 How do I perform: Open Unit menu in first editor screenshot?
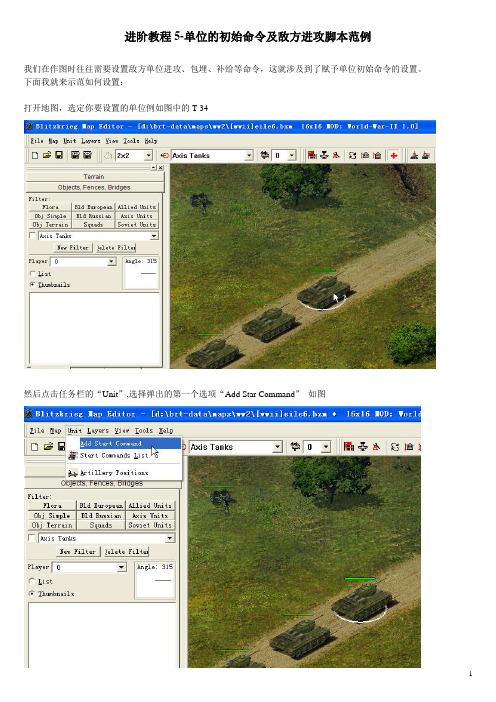point(69,141)
